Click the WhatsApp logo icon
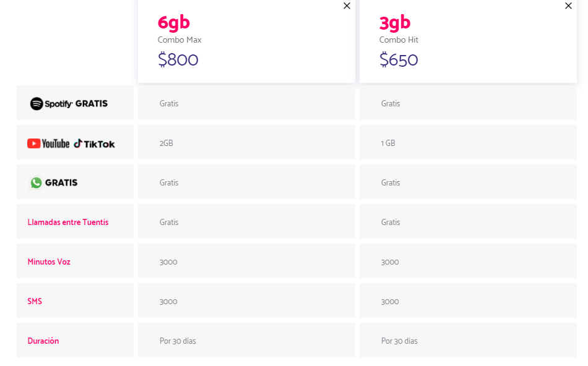This screenshot has height=366, width=588. [x=36, y=183]
